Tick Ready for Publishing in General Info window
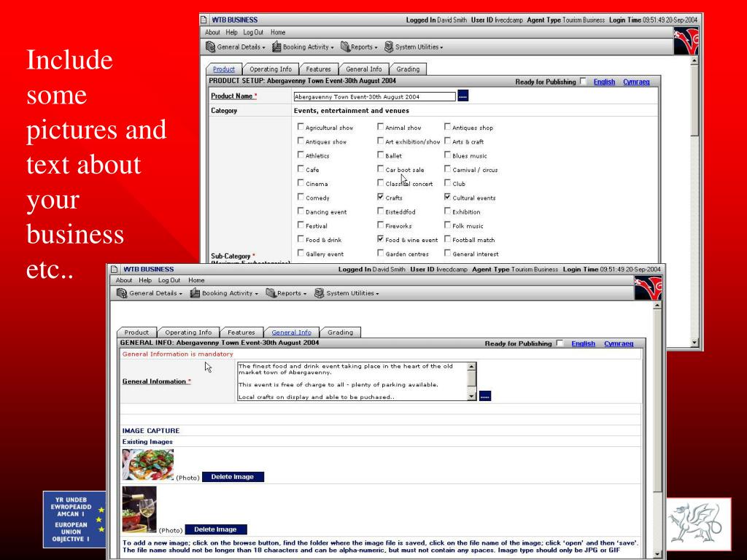 (560, 343)
